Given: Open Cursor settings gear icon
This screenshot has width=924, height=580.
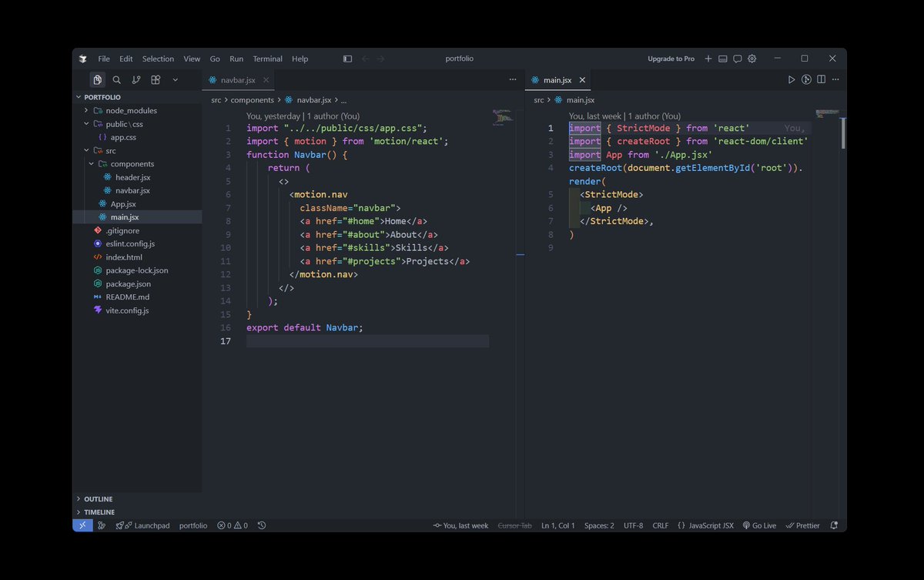Looking at the screenshot, I should (x=752, y=59).
